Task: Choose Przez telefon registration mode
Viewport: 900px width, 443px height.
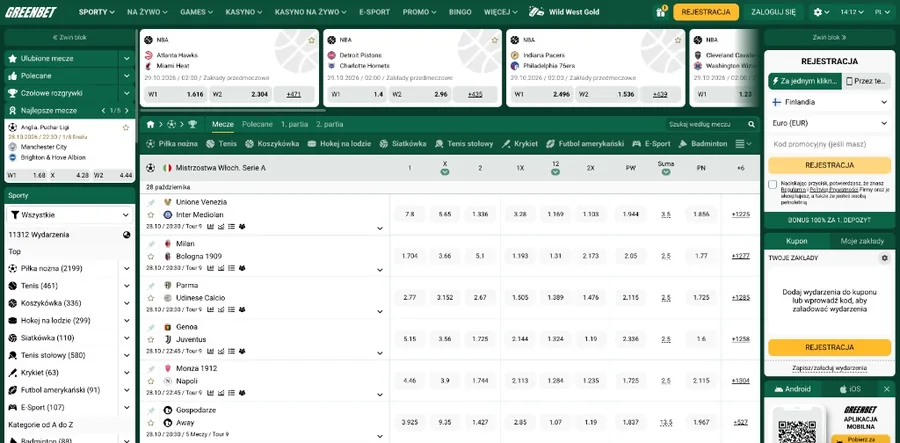Action: click(867, 81)
